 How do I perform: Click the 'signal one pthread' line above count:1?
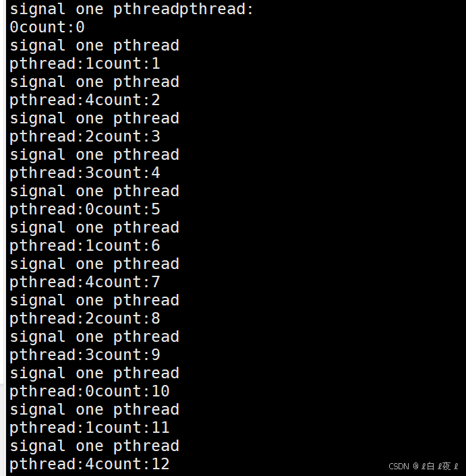pos(94,46)
